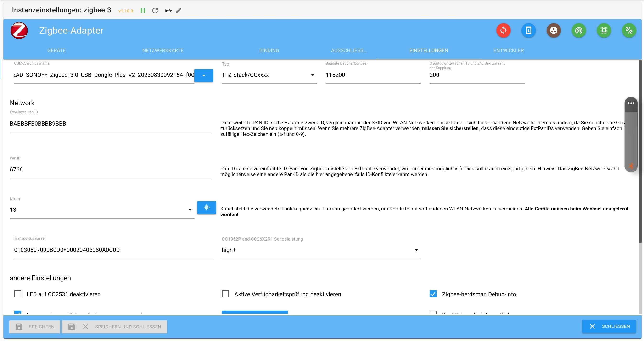Click the instance reload arrow icon

click(x=155, y=11)
